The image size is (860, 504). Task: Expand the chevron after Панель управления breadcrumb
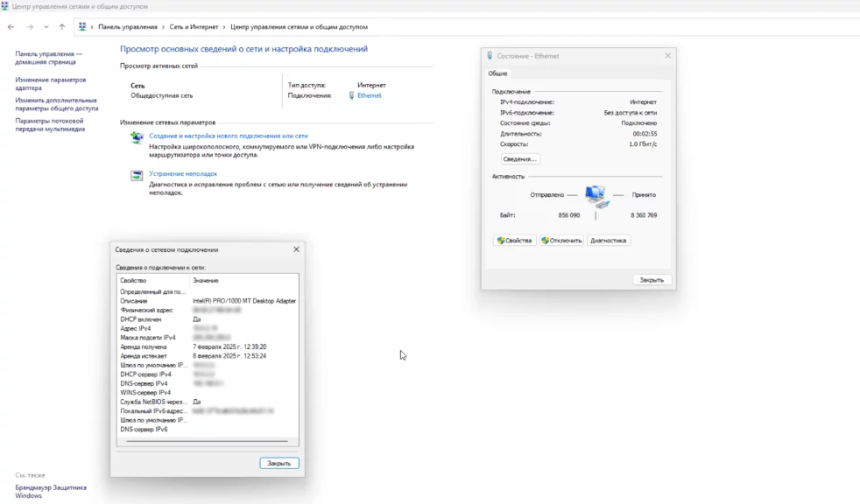pyautogui.click(x=164, y=27)
